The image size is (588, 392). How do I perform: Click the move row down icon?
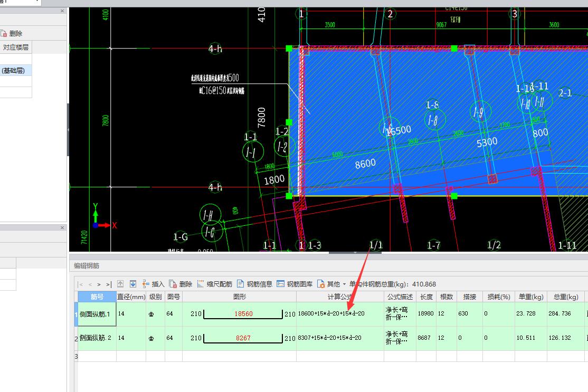133,284
